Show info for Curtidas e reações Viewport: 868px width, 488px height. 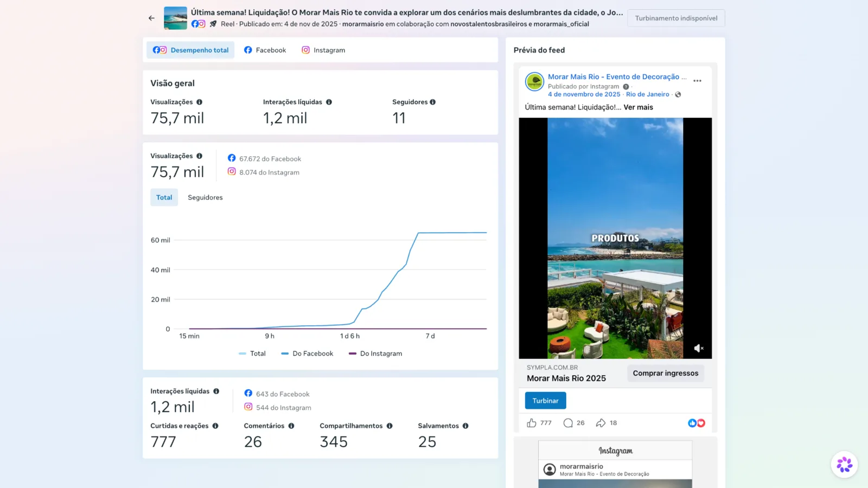(x=215, y=426)
